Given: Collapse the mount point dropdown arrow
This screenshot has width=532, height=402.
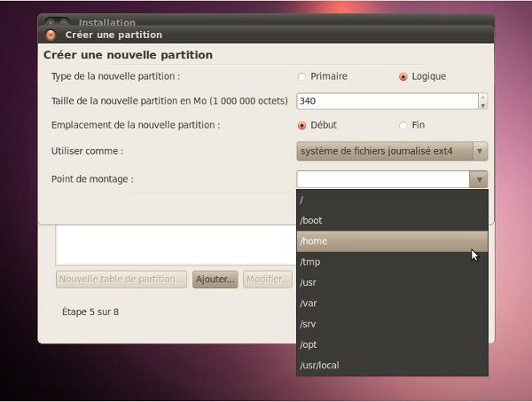Looking at the screenshot, I should coord(480,179).
